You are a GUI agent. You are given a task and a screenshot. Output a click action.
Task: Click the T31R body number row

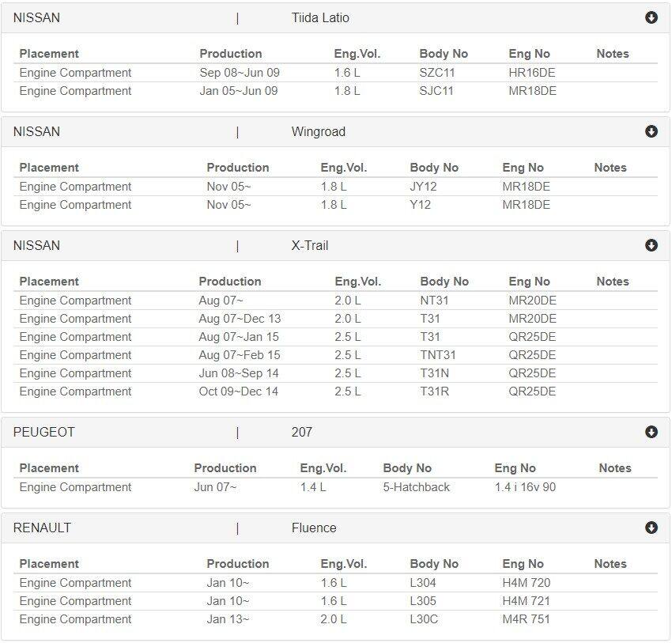335,391
